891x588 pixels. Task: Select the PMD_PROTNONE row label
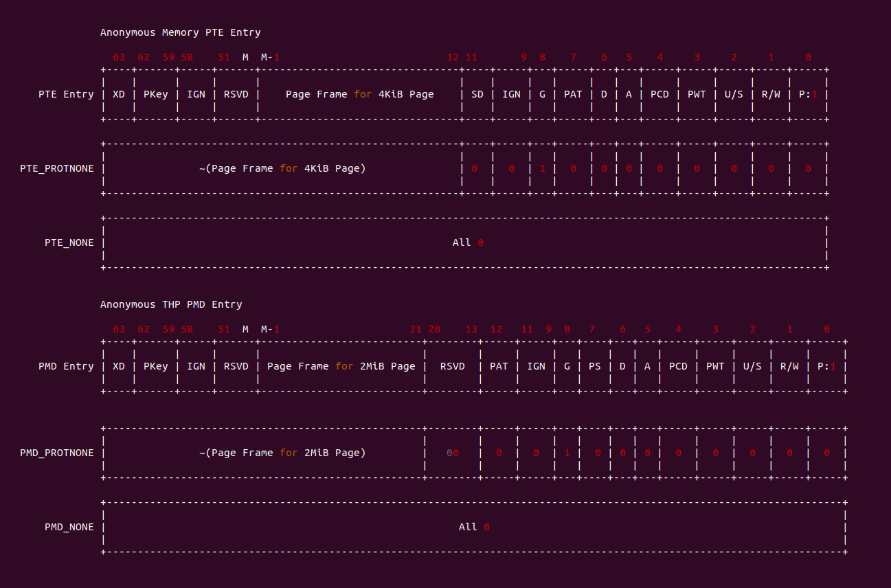[57, 453]
